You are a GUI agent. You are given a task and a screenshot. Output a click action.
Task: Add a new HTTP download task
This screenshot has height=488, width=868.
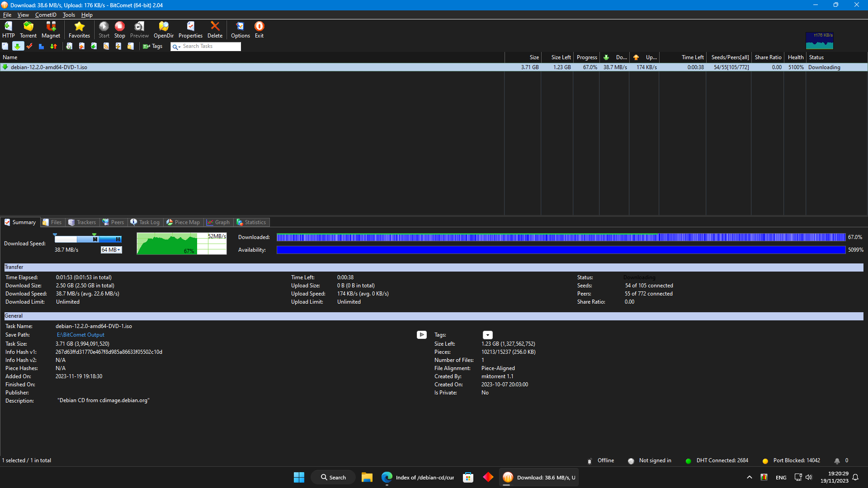[x=8, y=30]
